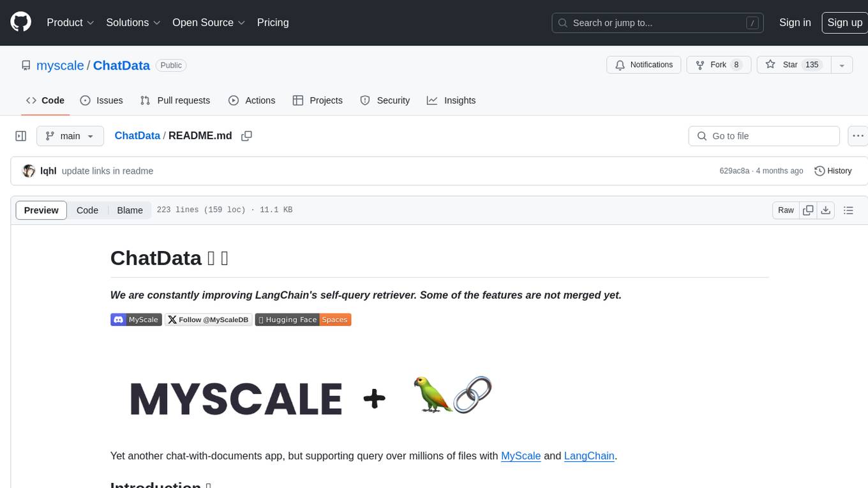
Task: Fork the repository
Action: tap(719, 65)
